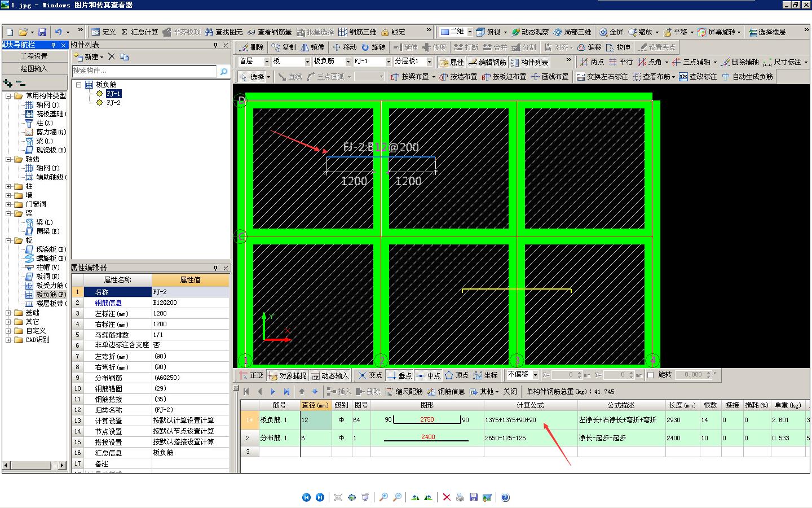Screen dimensions: 812x508
Task: Click 交换左右标注 swap annotations
Action: point(602,77)
